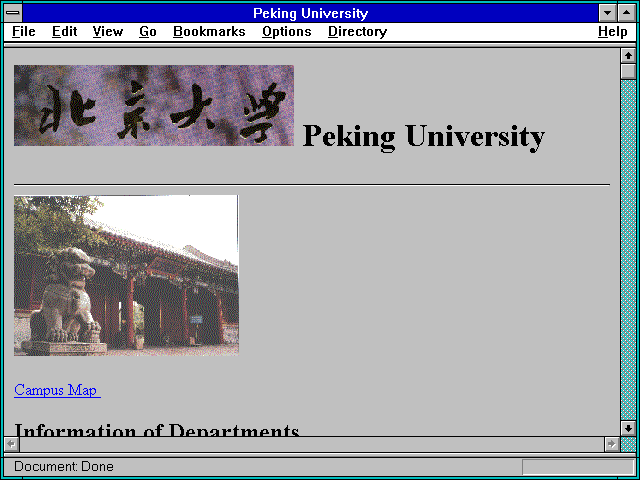
Task: Click the vertical scrollbar thumb
Action: 628,71
